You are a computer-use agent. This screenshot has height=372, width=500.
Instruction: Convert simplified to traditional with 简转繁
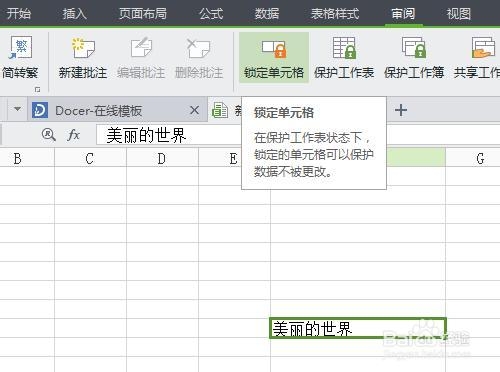pyautogui.click(x=20, y=58)
